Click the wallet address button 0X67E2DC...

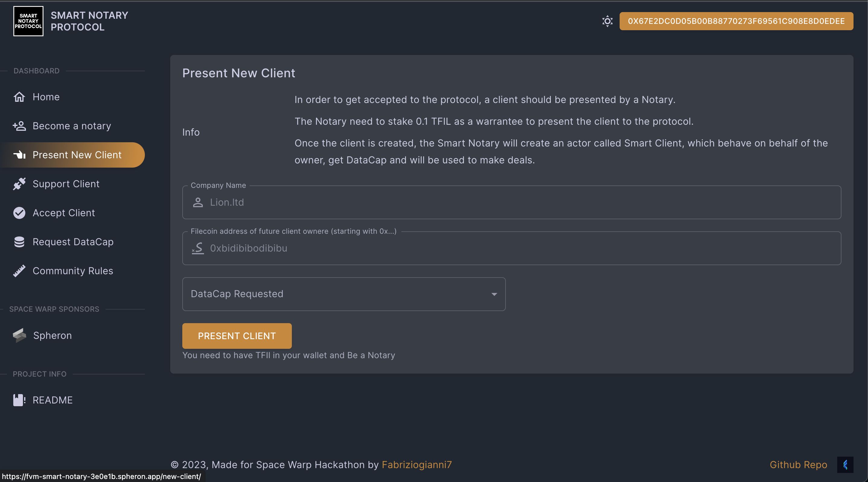click(736, 21)
